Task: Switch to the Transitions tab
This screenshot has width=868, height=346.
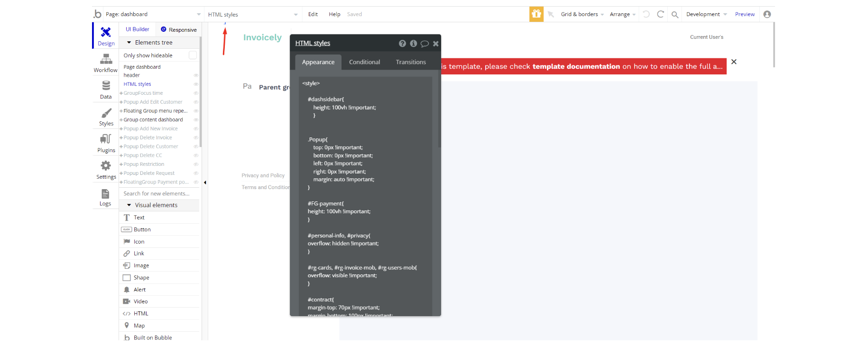Action: point(411,62)
